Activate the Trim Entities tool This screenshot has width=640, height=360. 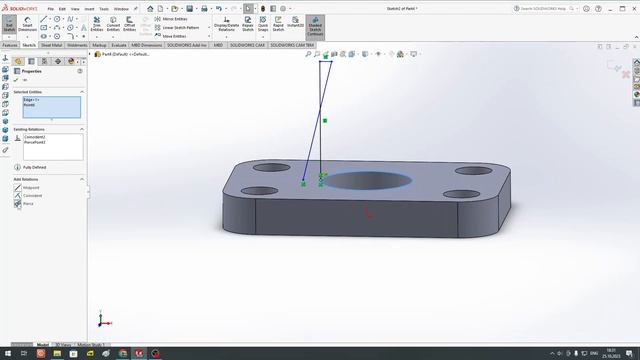pyautogui.click(x=97, y=24)
